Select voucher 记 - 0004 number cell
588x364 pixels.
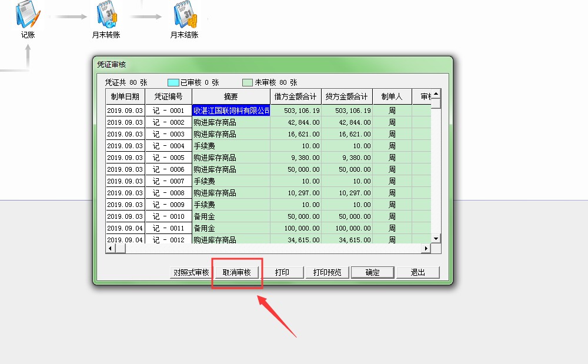[169, 146]
